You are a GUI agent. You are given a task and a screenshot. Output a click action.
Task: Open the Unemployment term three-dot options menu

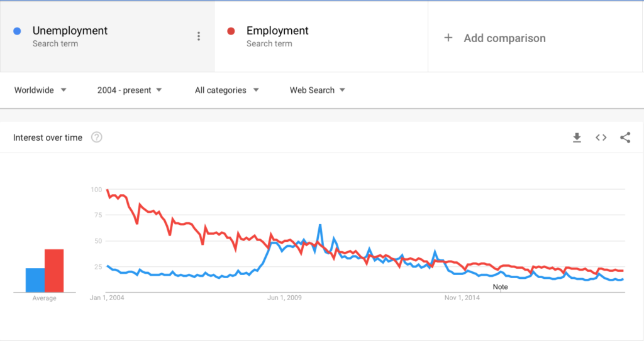[x=199, y=36]
